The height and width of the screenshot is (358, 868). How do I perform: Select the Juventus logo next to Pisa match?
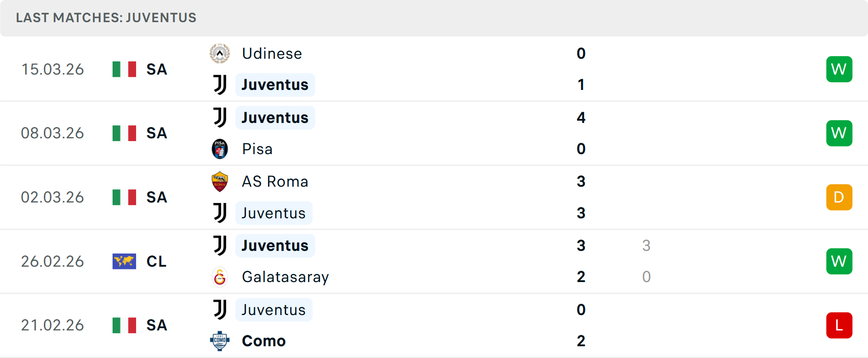(220, 117)
